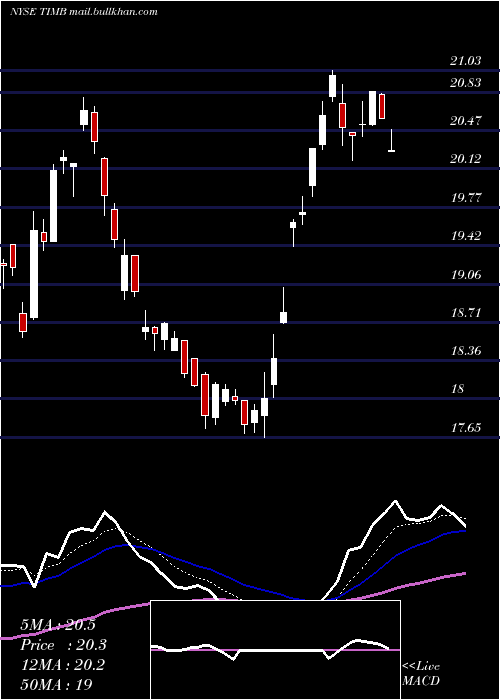The width and height of the screenshot is (500, 700).
Task: Click the '<<Live MACD' label
Action: (421, 673)
